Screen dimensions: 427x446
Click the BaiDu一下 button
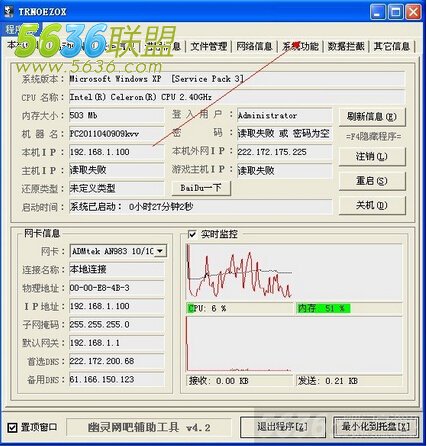pos(201,188)
